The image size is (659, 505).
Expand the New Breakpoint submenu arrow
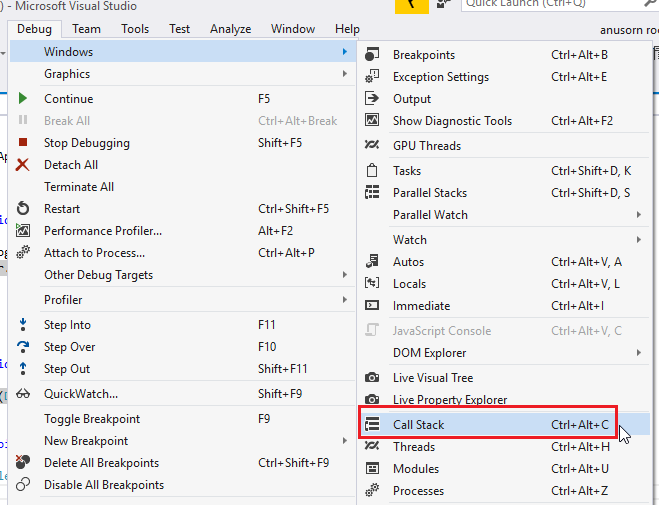pyautogui.click(x=345, y=440)
